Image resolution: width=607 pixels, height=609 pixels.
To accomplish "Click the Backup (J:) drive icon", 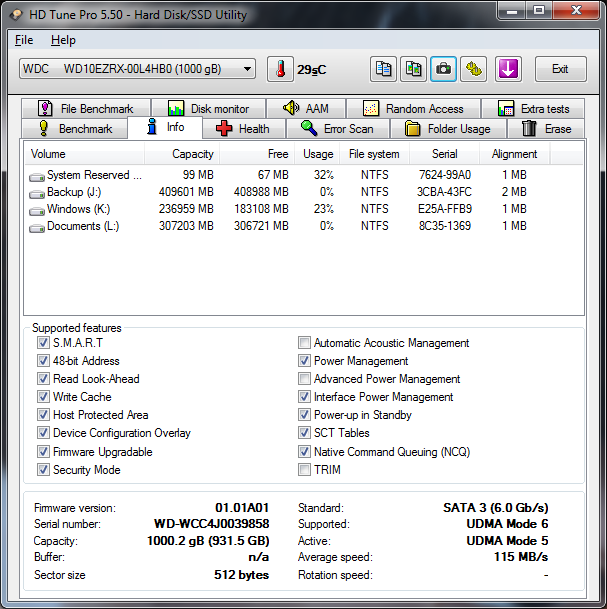I will 37,193.
